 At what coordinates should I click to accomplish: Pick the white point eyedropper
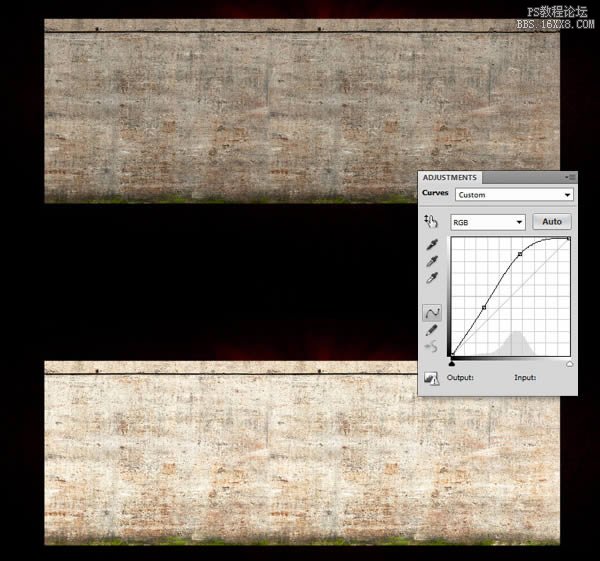432,278
